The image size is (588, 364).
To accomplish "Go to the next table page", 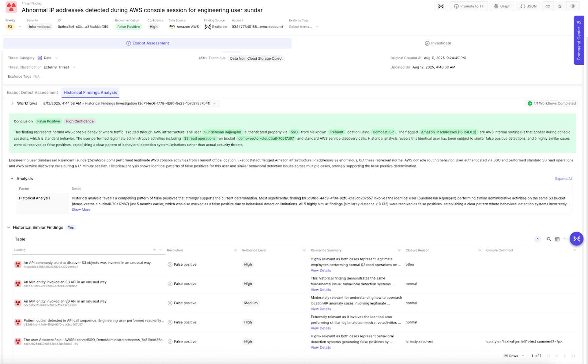I will point(565,356).
